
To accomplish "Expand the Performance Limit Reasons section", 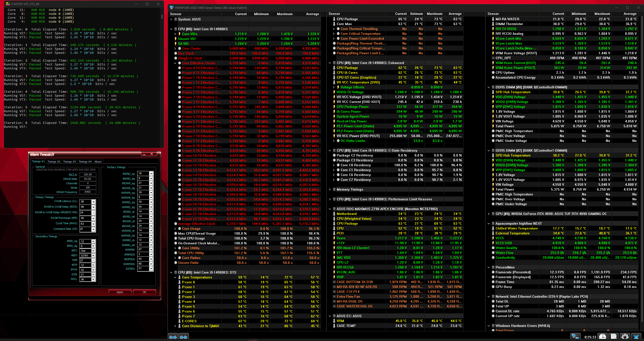I will tap(330, 199).
